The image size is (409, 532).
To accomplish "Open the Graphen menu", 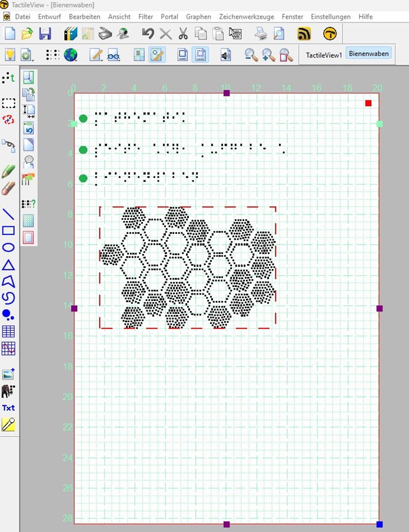I will [x=198, y=17].
